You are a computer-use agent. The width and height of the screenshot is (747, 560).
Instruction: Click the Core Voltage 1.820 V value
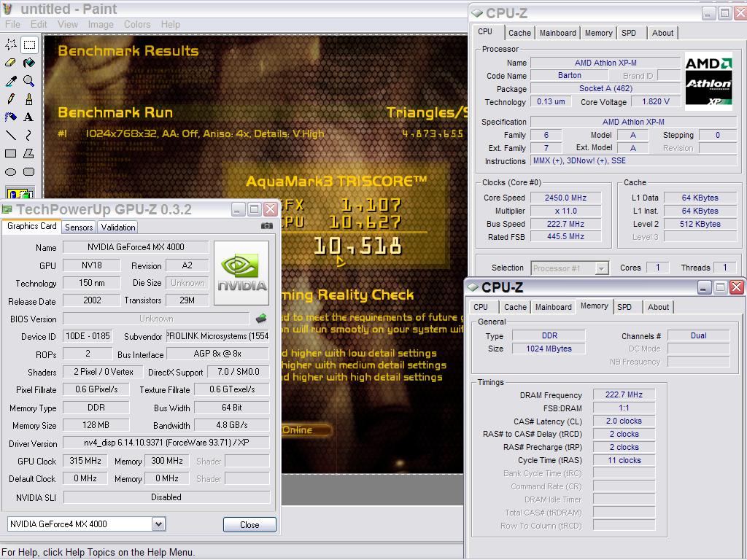pyautogui.click(x=656, y=101)
